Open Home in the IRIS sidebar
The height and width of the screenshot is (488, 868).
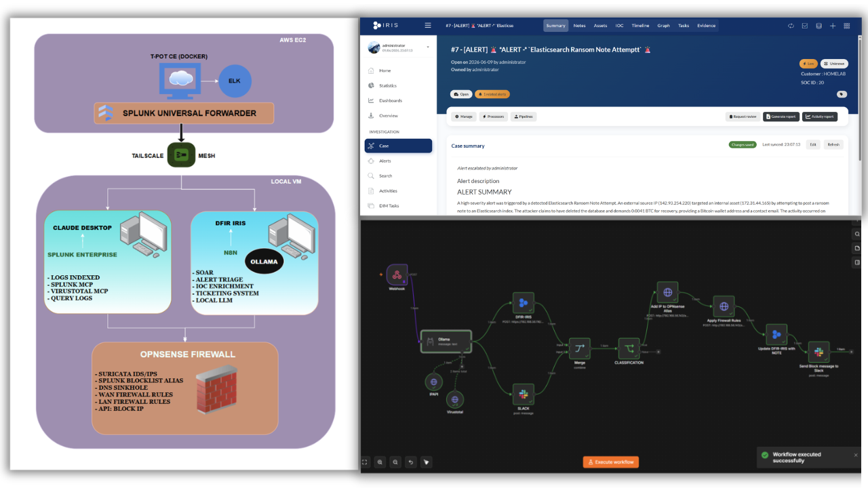[x=398, y=70]
